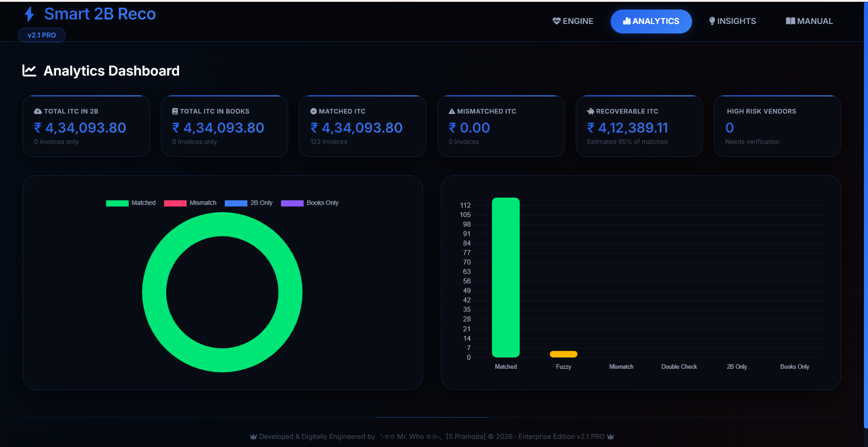Screen dimensions: 868x447
Task: Click the Recoverable ITC value ₹ 4,12,389.11
Action: (627, 128)
